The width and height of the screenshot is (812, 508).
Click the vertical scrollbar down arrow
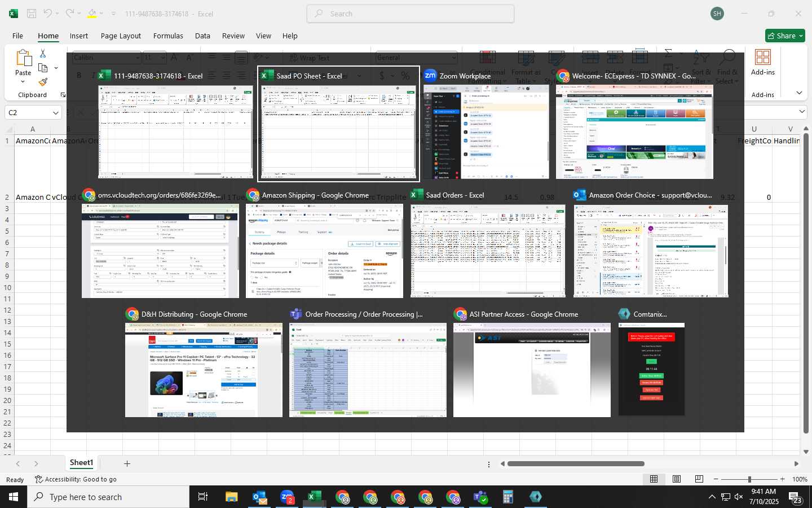[x=806, y=452]
